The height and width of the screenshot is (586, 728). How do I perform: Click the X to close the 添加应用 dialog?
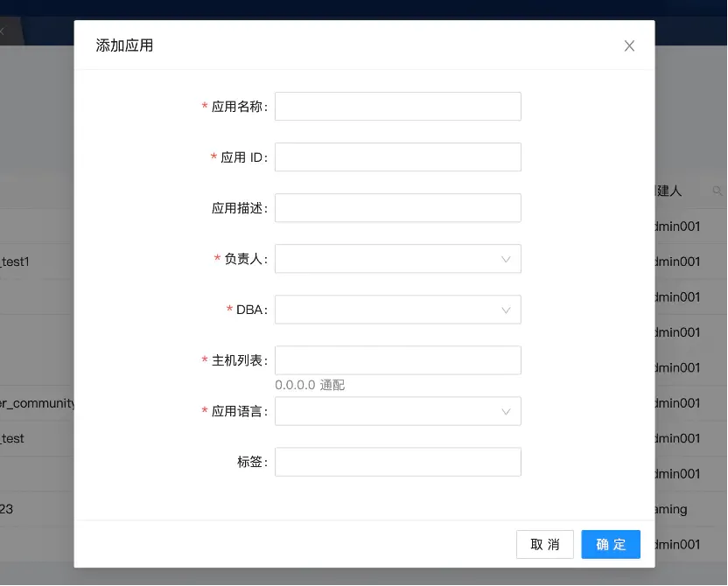(x=629, y=45)
